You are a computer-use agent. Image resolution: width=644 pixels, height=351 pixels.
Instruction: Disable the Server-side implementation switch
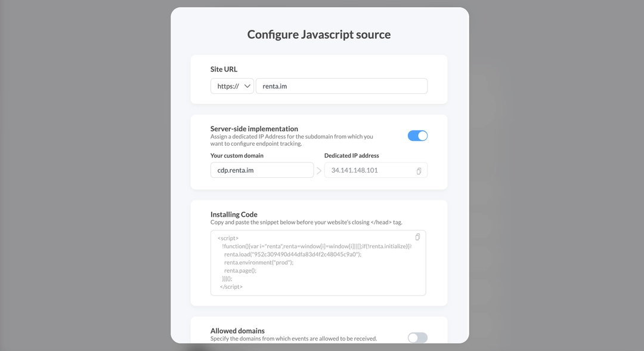[417, 136]
